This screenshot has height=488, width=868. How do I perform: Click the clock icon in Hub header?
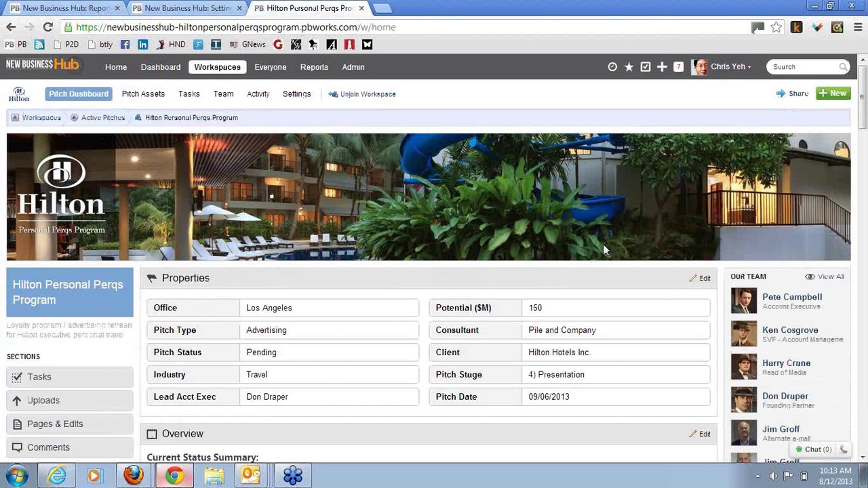pyautogui.click(x=612, y=67)
